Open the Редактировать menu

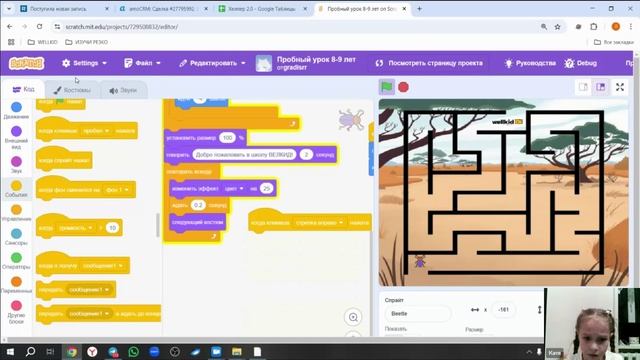click(x=212, y=63)
